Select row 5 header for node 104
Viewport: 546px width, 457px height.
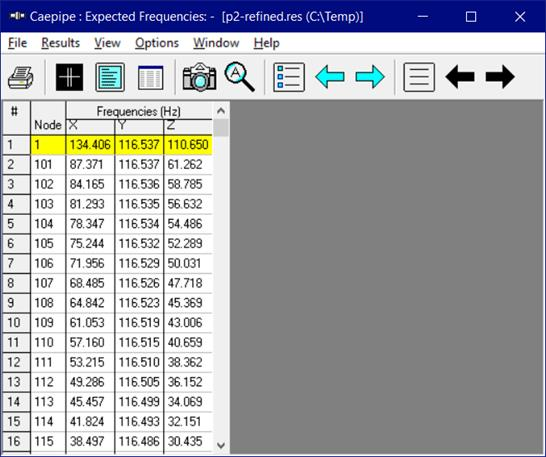tap(16, 224)
